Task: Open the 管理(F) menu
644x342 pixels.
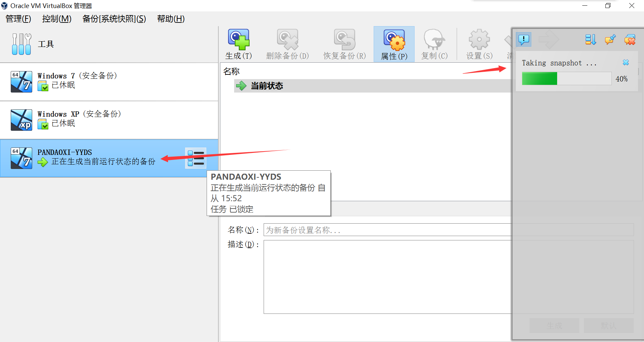Action: coord(18,19)
